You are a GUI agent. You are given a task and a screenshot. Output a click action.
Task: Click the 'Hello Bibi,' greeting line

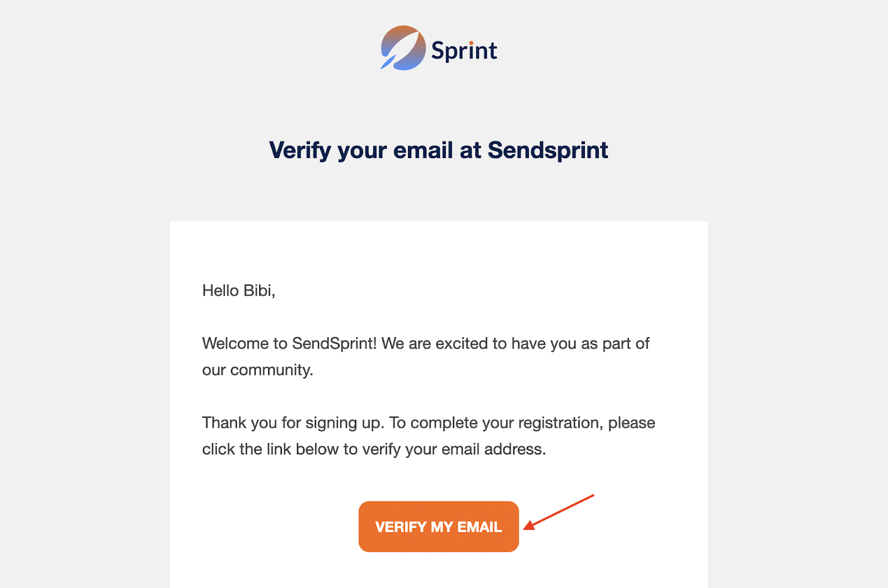click(x=239, y=291)
